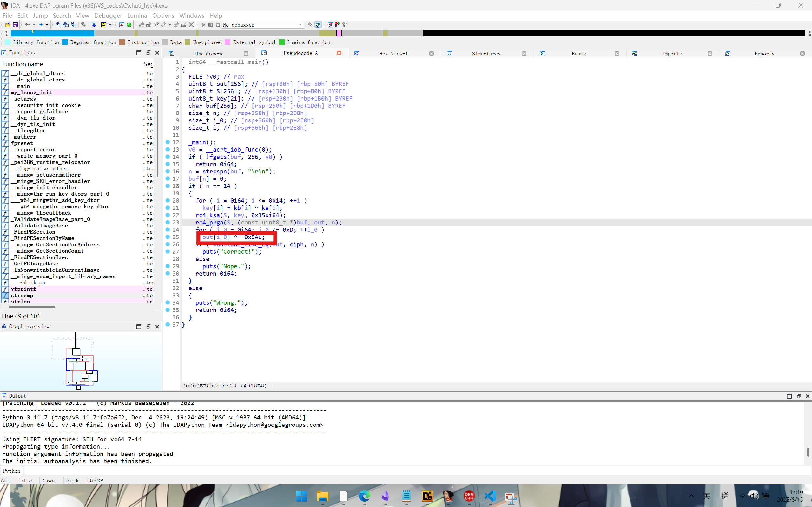
Task: Toggle breakpoint dot on line 27
Action: (168, 251)
